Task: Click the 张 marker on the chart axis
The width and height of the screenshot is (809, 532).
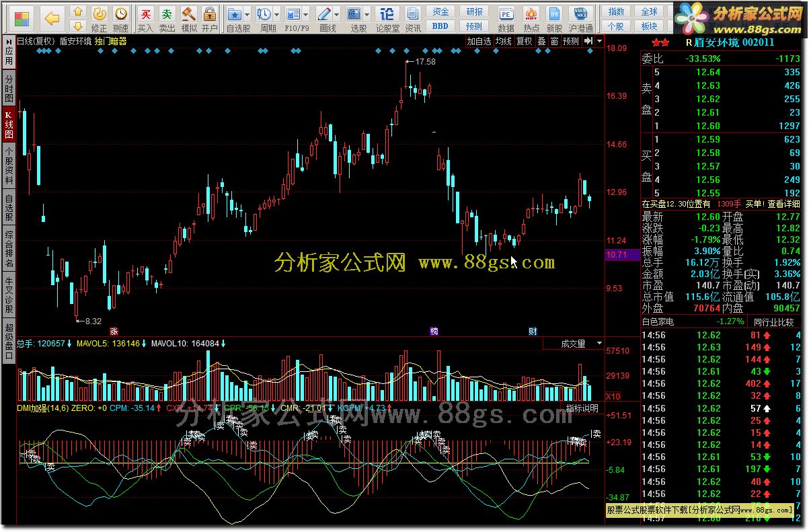Action: tap(114, 332)
